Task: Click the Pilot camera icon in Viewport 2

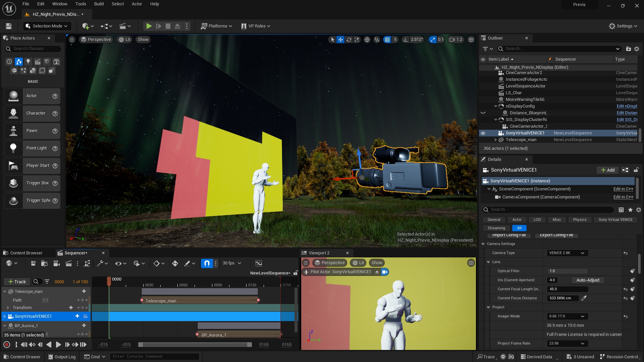Action: click(x=384, y=272)
